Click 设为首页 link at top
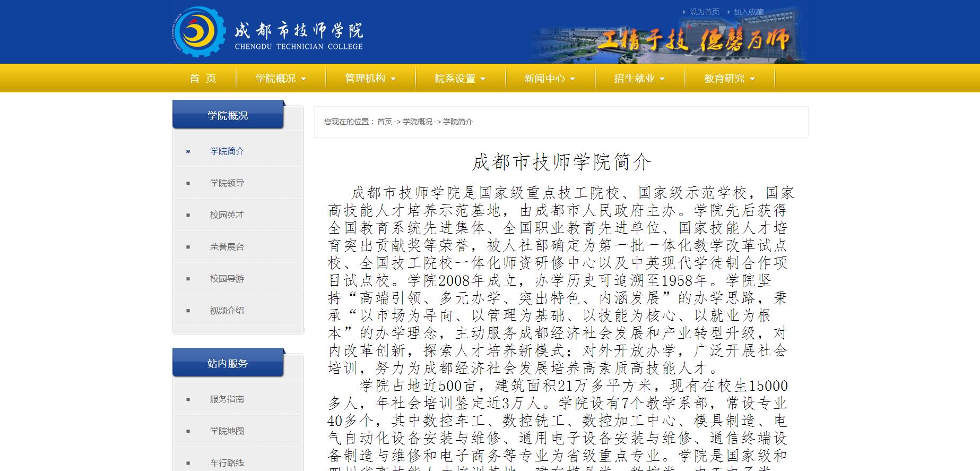 pos(705,12)
